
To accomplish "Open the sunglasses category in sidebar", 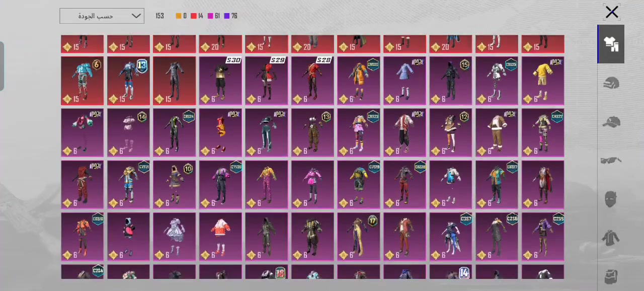I will click(611, 161).
